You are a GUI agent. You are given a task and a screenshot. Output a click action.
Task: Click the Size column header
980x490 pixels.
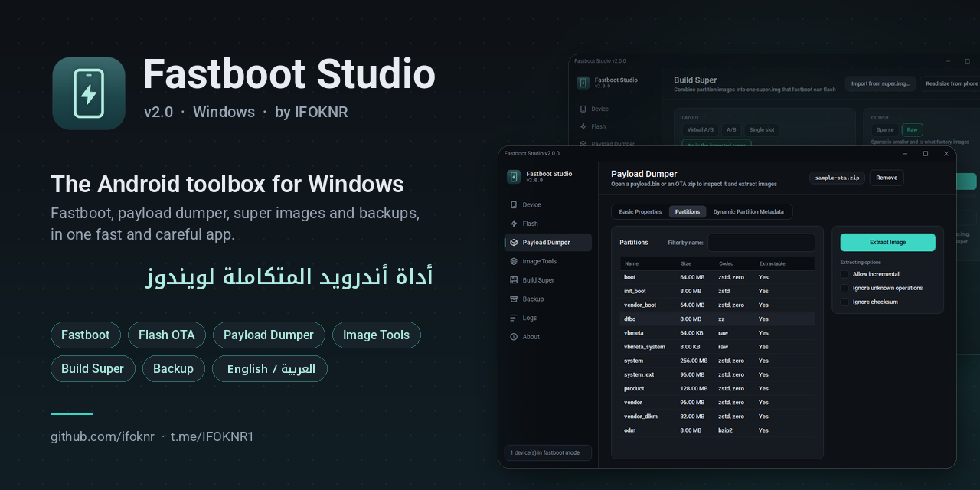pos(686,263)
